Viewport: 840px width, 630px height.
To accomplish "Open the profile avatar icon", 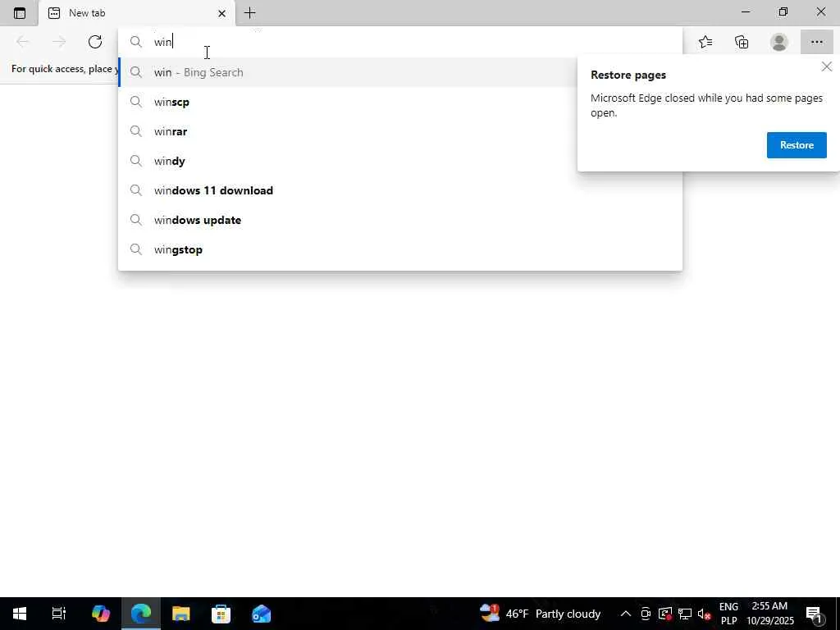I will click(x=779, y=42).
